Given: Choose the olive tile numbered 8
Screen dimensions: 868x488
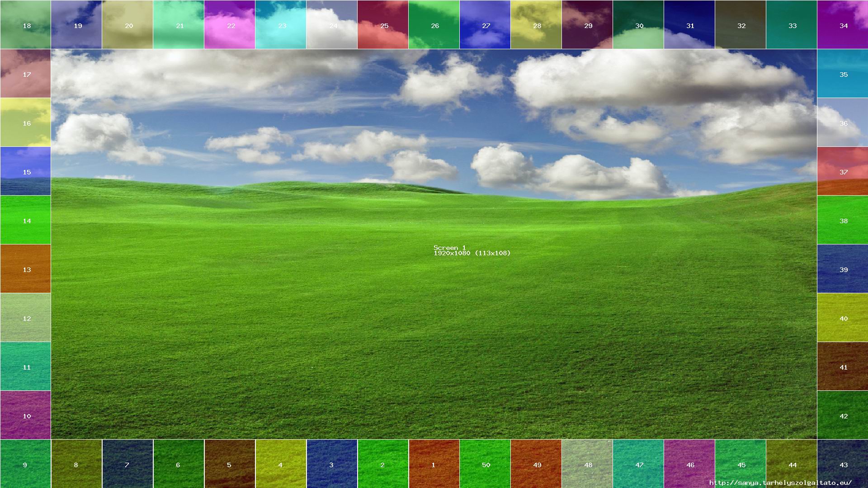Looking at the screenshot, I should coord(76,464).
